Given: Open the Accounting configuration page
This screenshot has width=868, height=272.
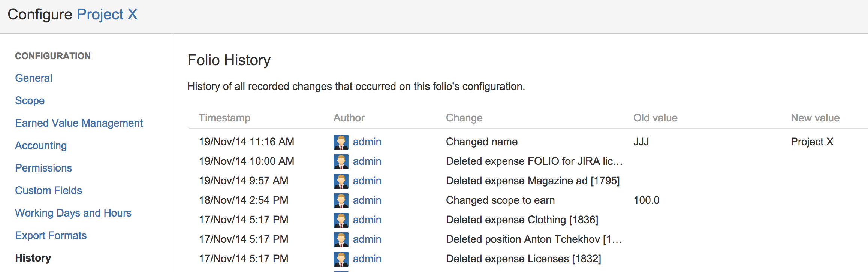Looking at the screenshot, I should pos(41,145).
